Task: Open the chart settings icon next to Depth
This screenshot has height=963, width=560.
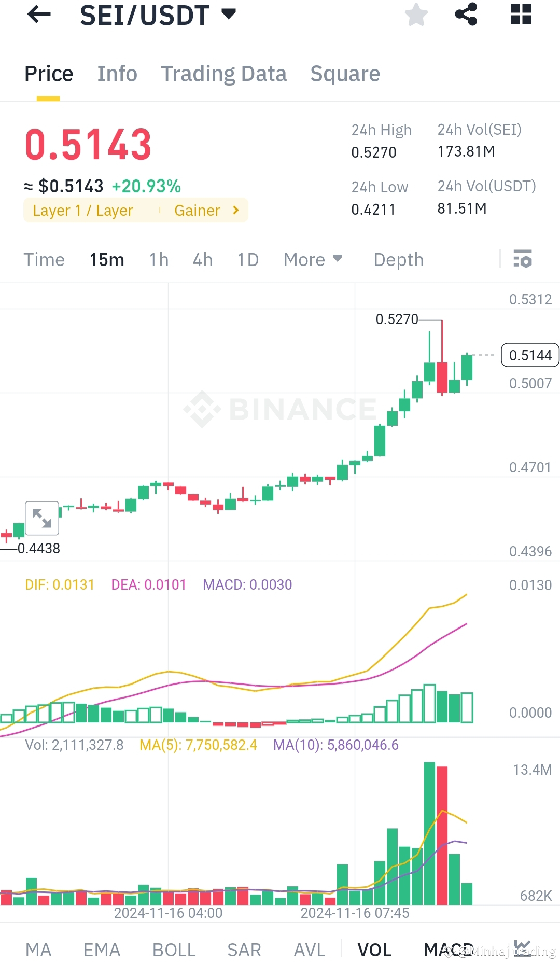Action: [523, 259]
